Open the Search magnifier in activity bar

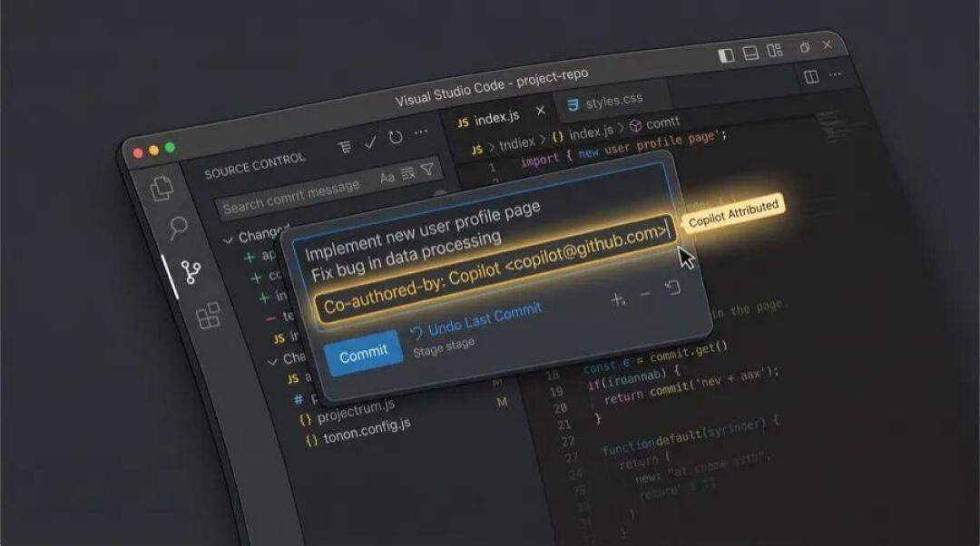coord(178,228)
